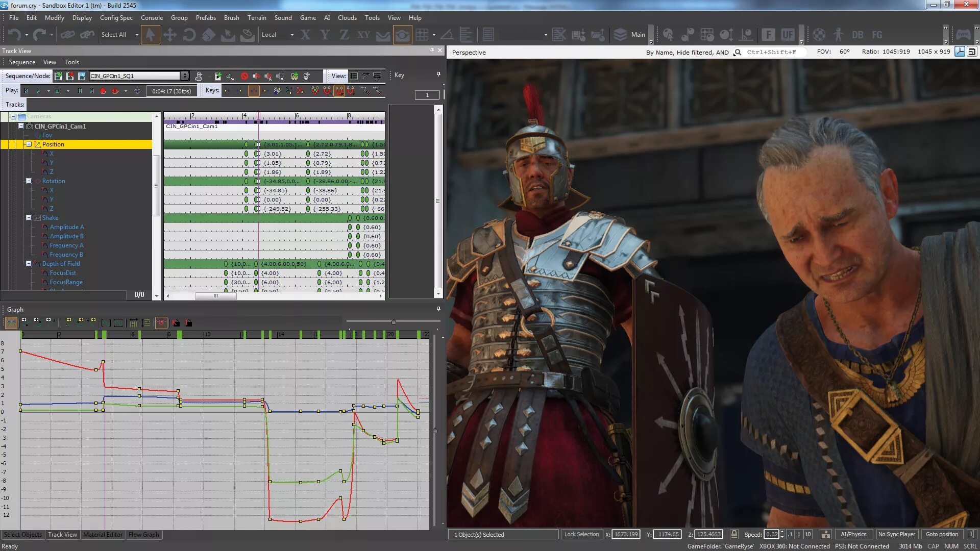
Task: Select the Fov track
Action: coord(47,135)
